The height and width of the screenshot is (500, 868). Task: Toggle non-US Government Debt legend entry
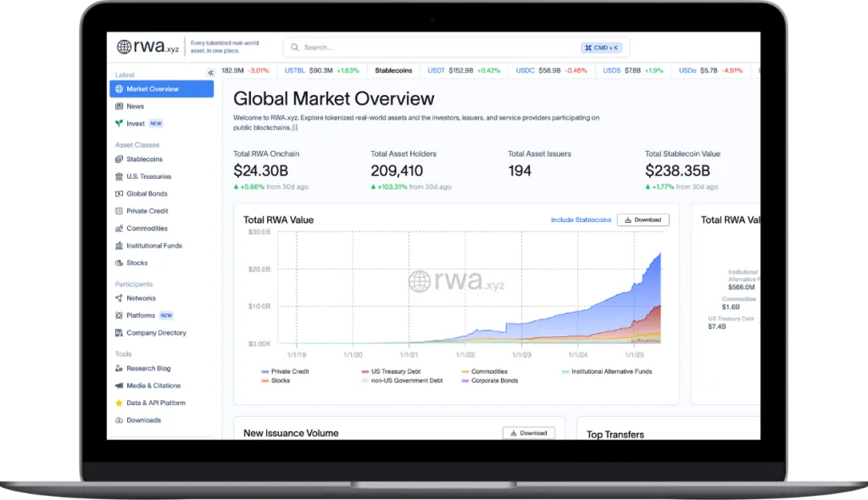[402, 381]
